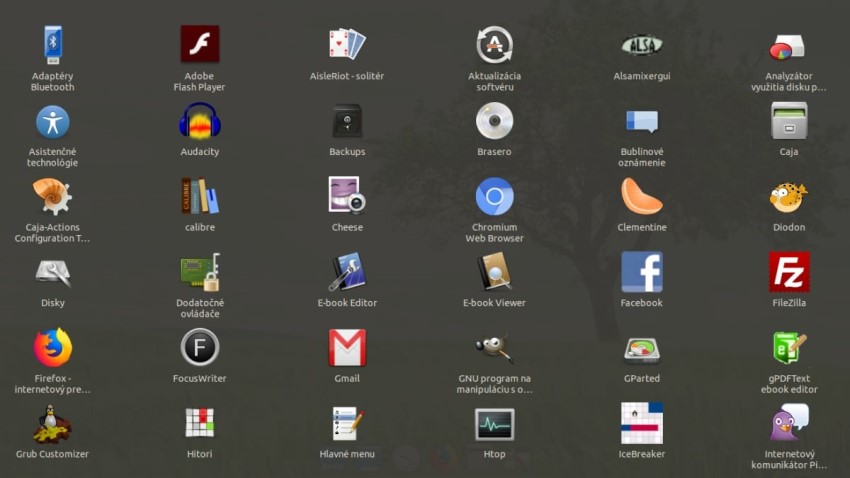
Task: Launch Brasero disc burner
Action: (494, 120)
